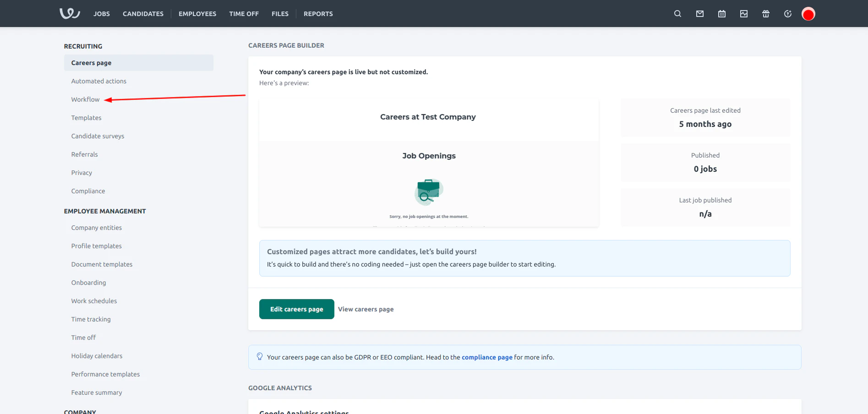Open View careers page

(x=365, y=309)
